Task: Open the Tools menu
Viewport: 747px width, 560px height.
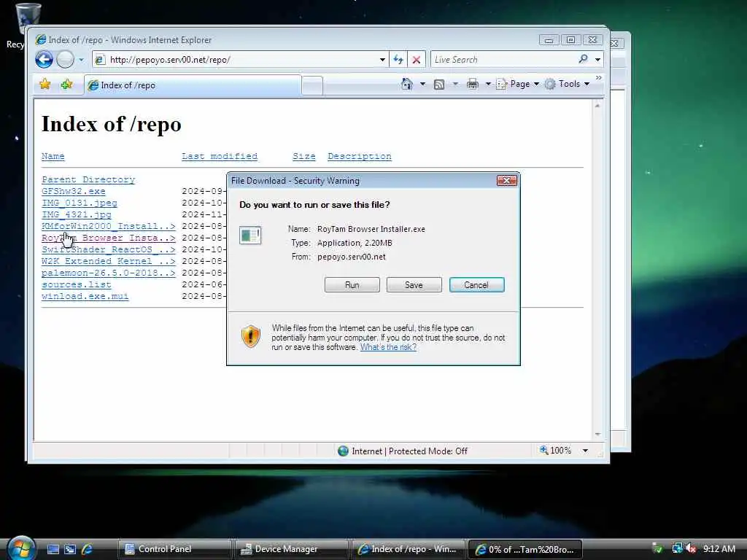Action: point(568,84)
